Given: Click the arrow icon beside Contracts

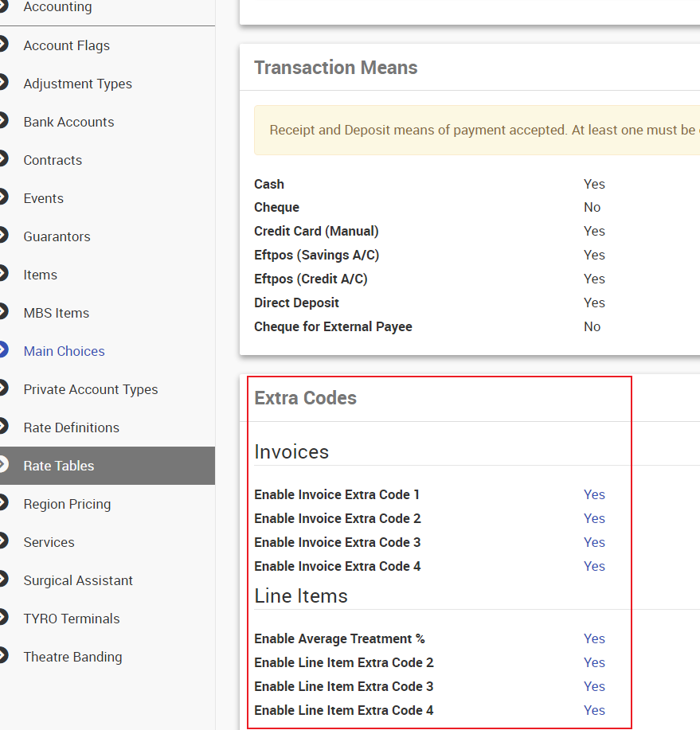Looking at the screenshot, I should (3, 160).
